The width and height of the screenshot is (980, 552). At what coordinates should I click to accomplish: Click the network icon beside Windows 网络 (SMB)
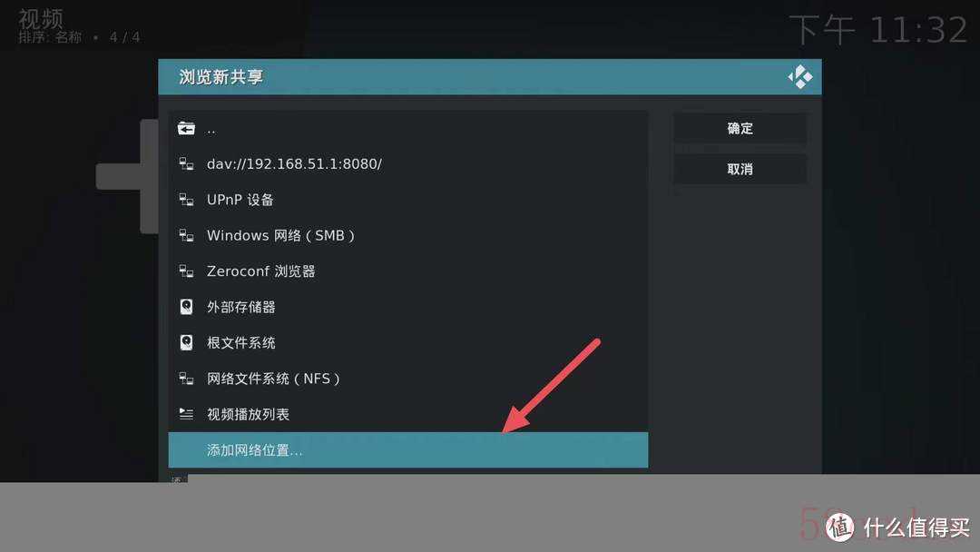pos(186,235)
